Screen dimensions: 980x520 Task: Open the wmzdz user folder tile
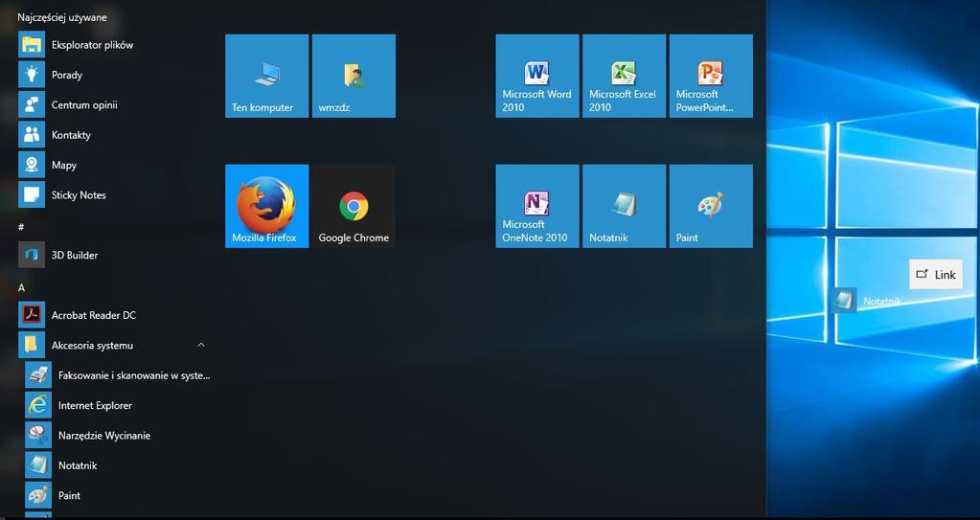pos(353,76)
